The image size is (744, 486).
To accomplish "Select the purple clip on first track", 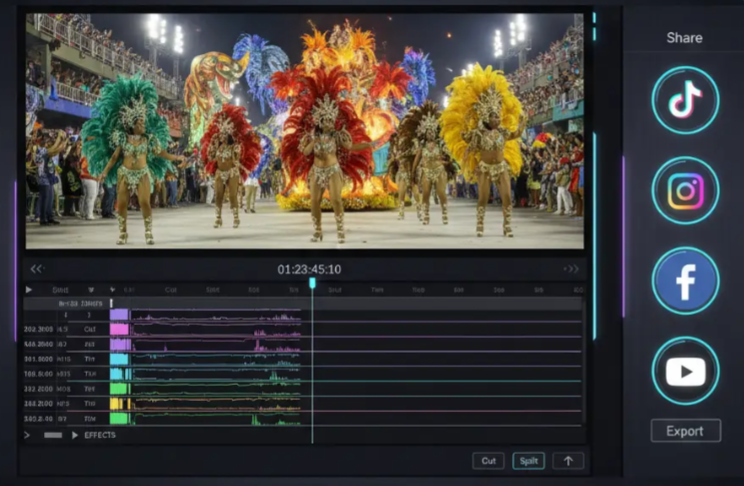I will (x=119, y=314).
